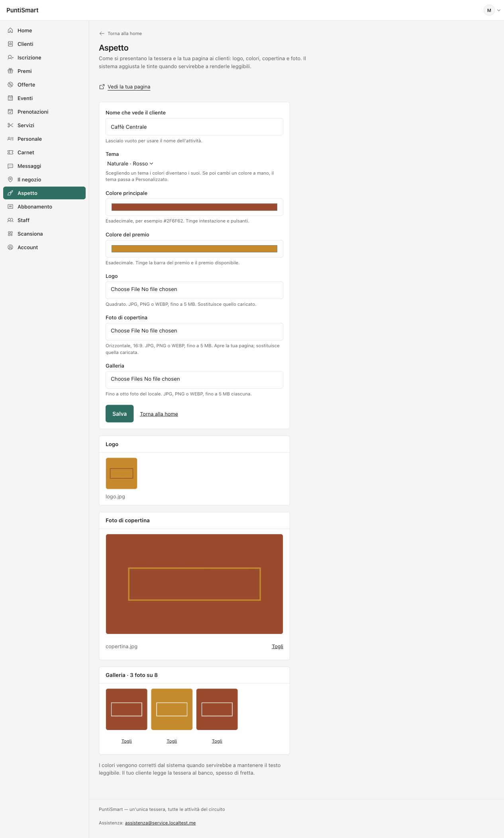Click the Abbonamento card icon
The image size is (504, 838).
point(10,207)
